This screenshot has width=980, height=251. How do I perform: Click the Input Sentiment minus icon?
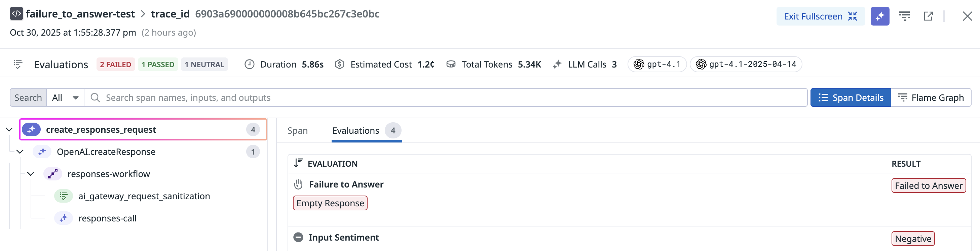point(298,238)
